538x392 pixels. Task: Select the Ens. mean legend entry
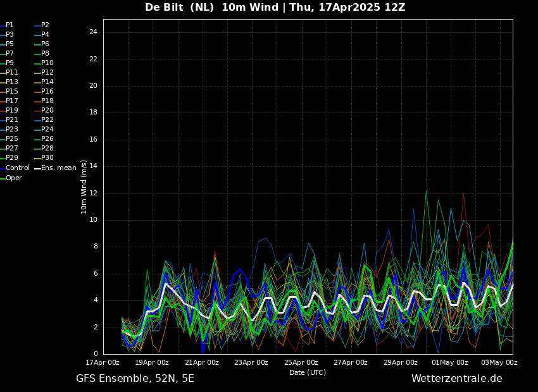pyautogui.click(x=58, y=168)
